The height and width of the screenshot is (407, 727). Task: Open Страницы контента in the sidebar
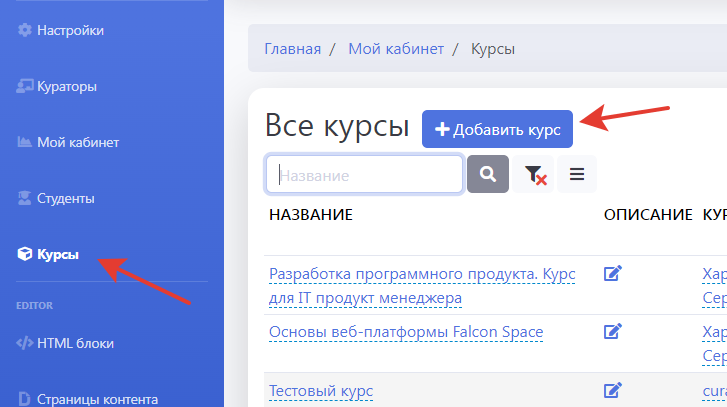[x=96, y=399]
